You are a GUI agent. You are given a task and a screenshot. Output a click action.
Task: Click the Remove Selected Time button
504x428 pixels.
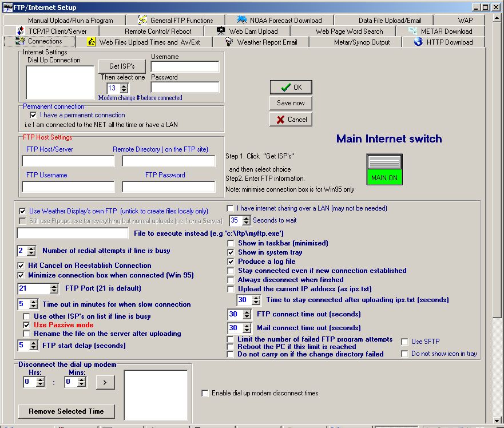(66, 411)
